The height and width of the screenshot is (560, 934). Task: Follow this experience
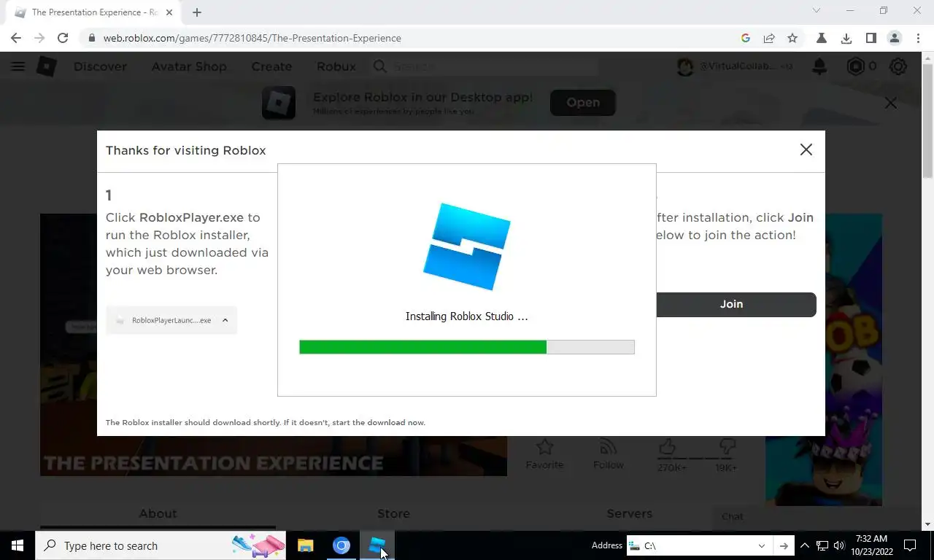(608, 446)
